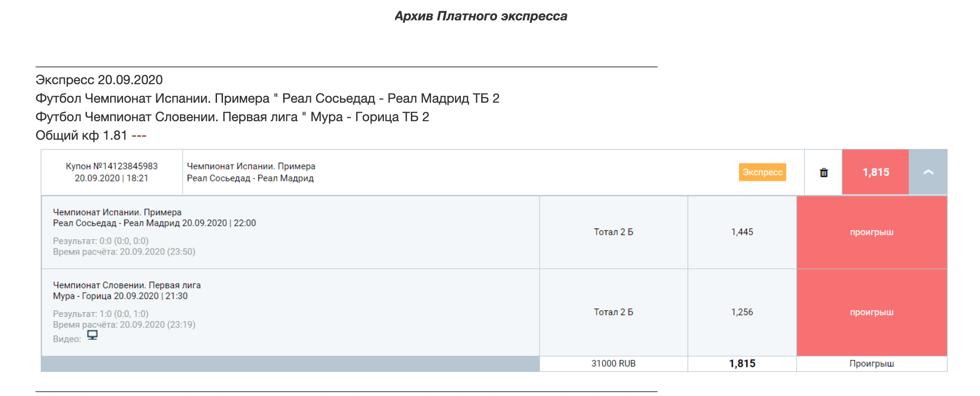
Task: Click the Реал Сосьедад - Реал Мадрид ТБ 2 line
Action: click(x=267, y=98)
